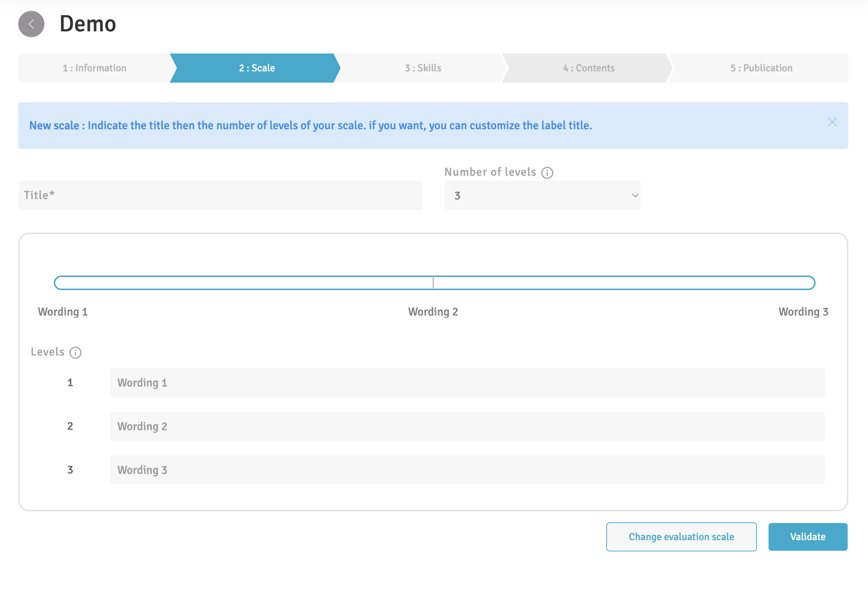Click the info icon beside Number of levels
This screenshot has width=868, height=594.
tap(547, 173)
